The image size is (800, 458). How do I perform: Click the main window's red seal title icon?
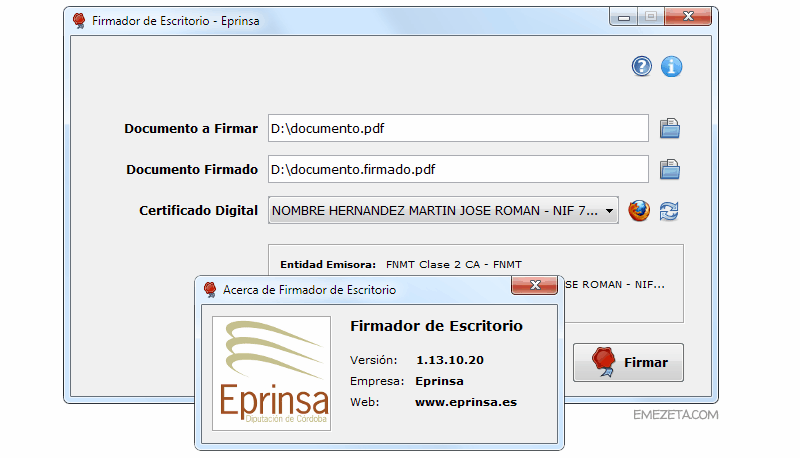coord(79,20)
